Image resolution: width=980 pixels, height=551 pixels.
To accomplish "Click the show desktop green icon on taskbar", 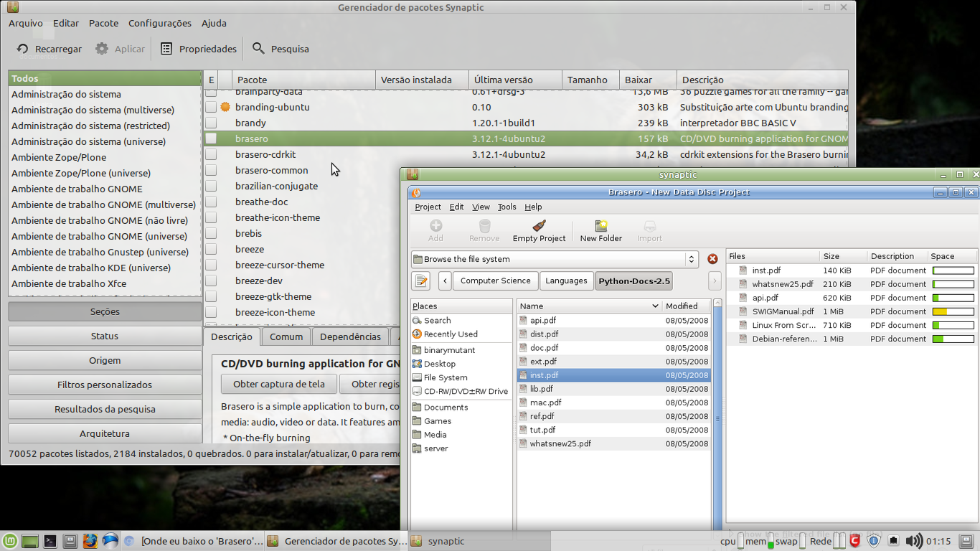I will (x=30, y=541).
